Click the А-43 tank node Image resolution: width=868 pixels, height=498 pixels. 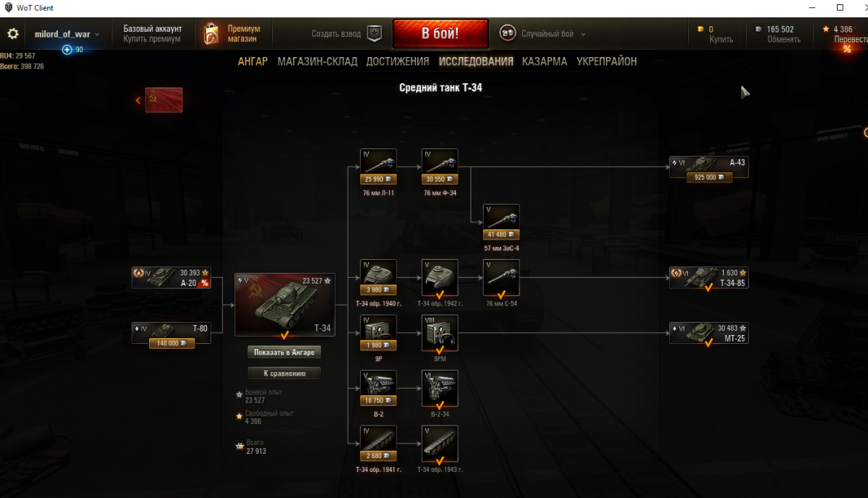709,168
